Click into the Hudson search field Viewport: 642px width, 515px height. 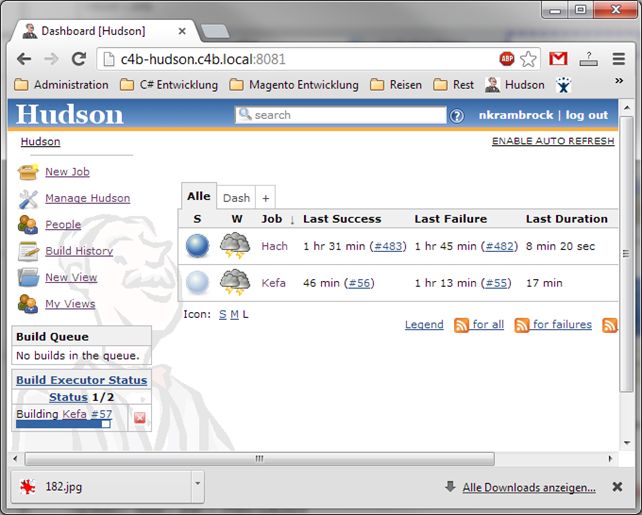341,115
